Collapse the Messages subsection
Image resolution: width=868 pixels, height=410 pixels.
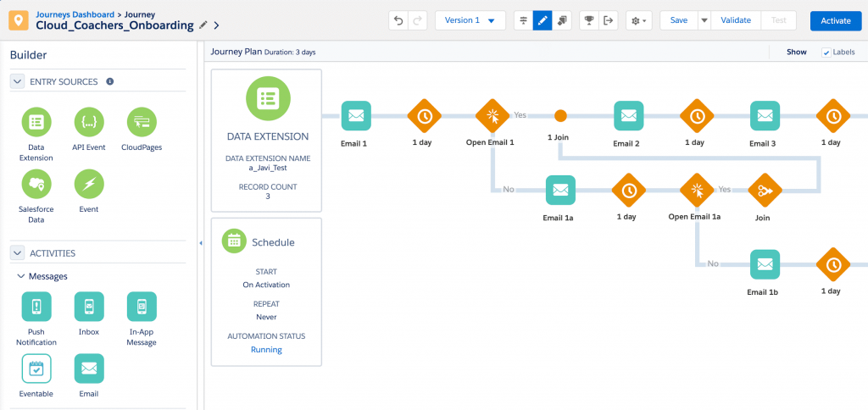20,275
